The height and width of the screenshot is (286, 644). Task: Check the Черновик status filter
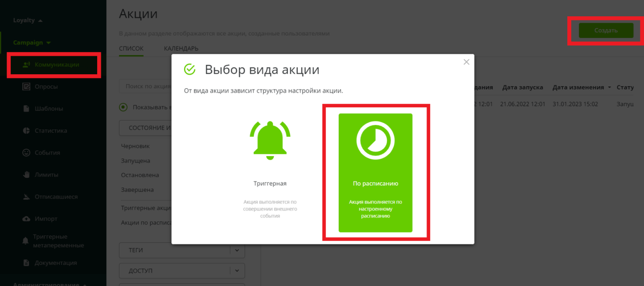click(135, 145)
